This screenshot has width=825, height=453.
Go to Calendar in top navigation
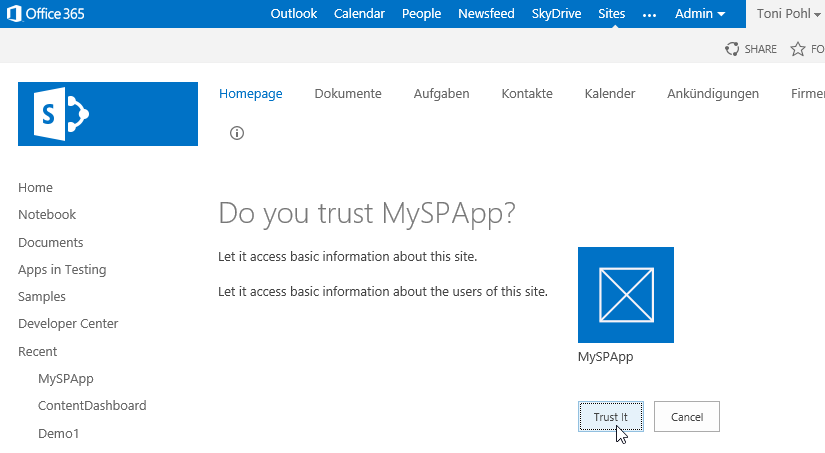click(360, 14)
